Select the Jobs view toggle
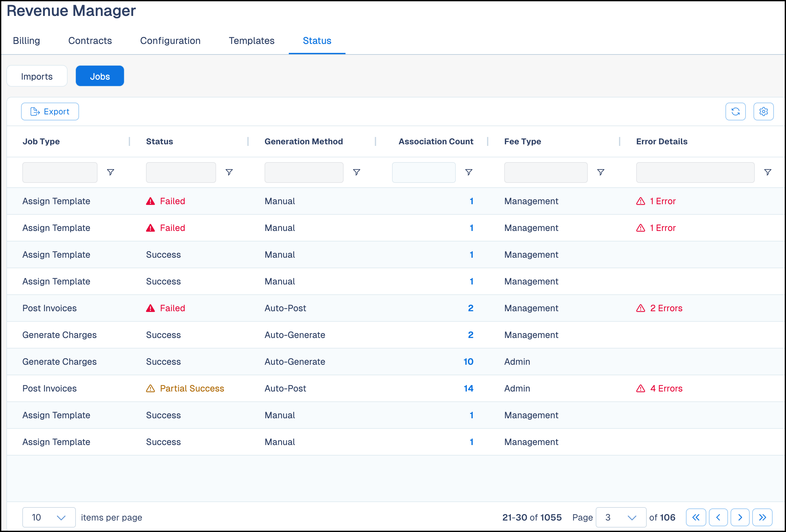Screen dimensions: 786x532 pos(100,76)
